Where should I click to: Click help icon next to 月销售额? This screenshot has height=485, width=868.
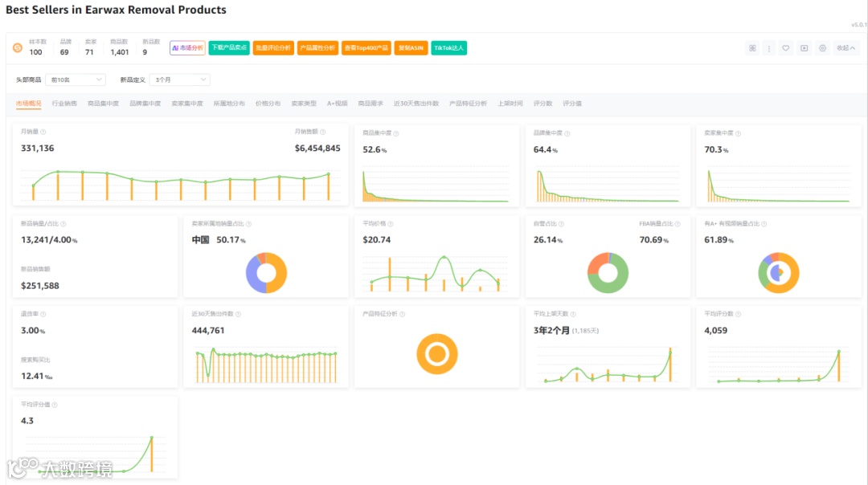(x=323, y=132)
